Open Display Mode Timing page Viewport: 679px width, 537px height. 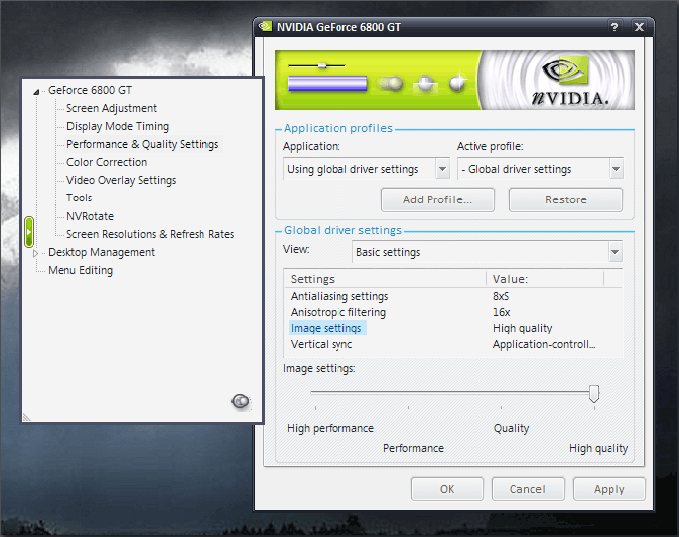click(117, 126)
